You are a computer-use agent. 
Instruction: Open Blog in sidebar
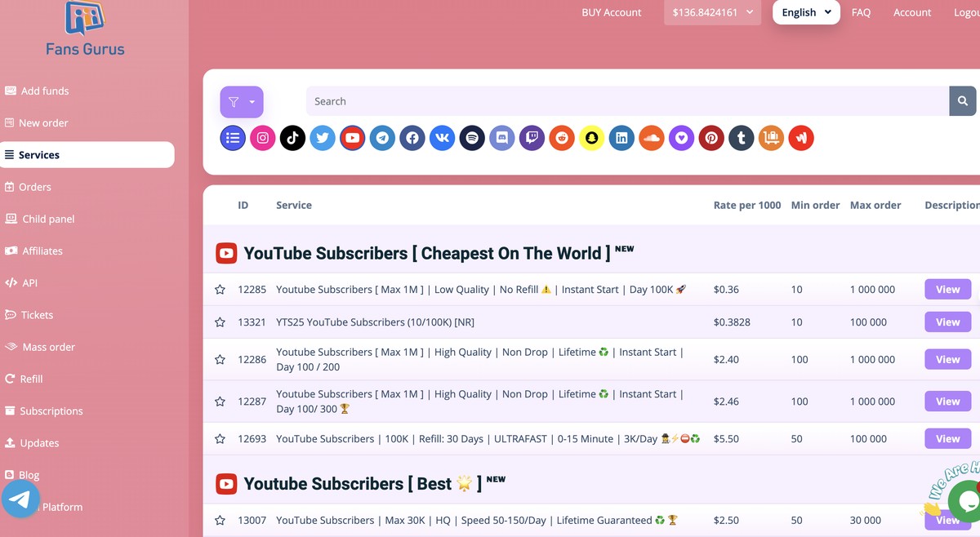click(22, 475)
